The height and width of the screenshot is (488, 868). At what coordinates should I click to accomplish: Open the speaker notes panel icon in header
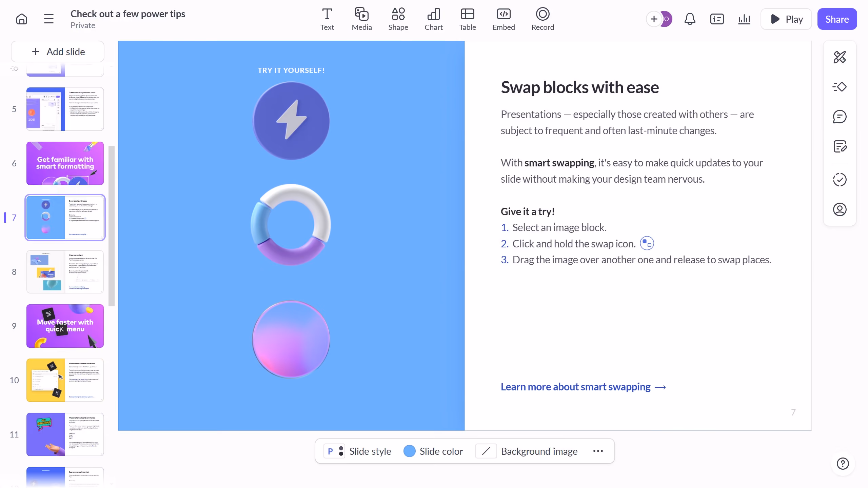[x=717, y=19]
